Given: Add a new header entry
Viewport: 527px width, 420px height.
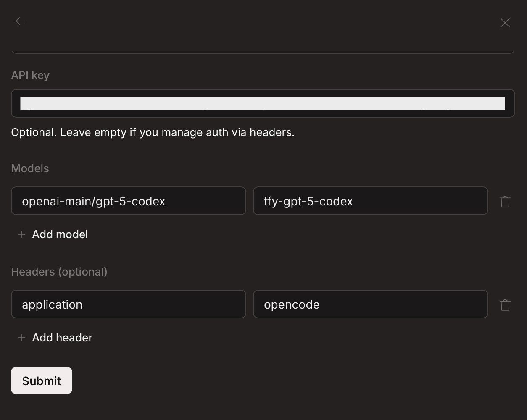Looking at the screenshot, I should tap(55, 338).
